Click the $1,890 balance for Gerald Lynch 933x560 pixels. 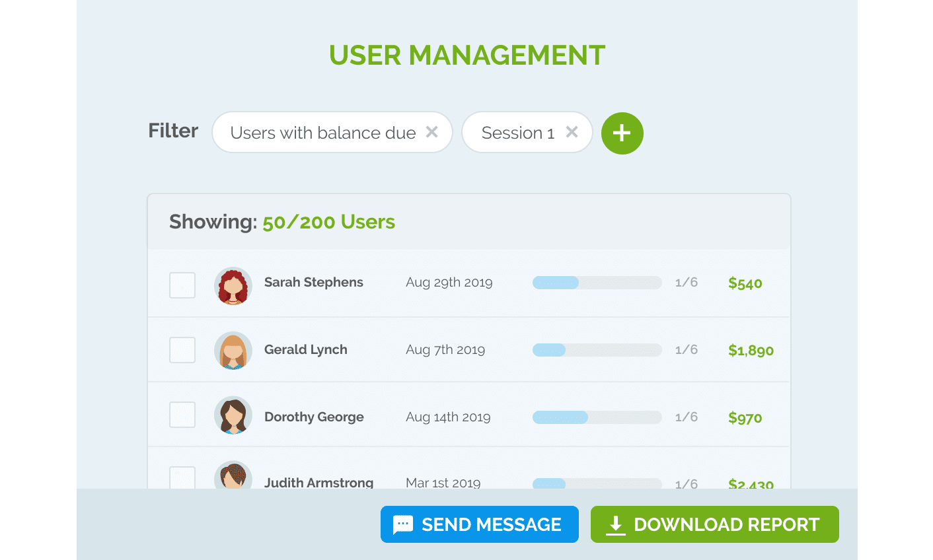751,351
